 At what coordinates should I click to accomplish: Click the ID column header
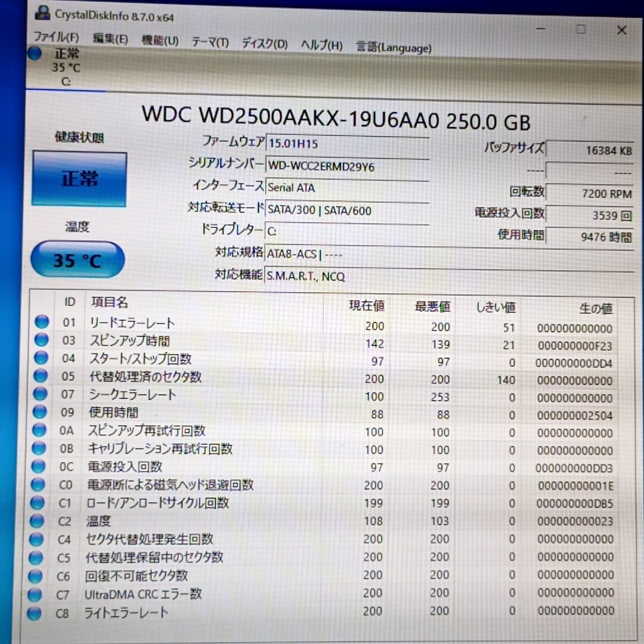point(70,302)
